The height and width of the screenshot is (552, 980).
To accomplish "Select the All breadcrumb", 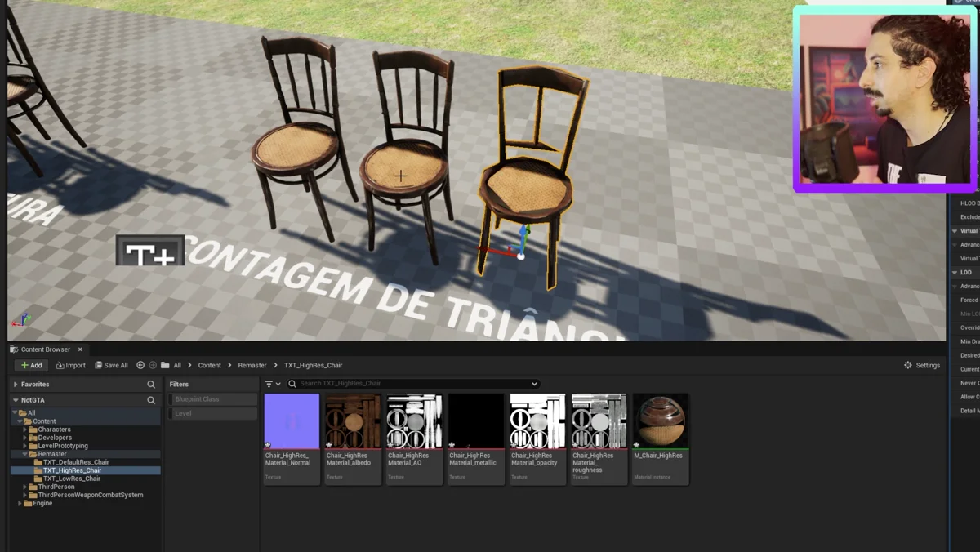I will [177, 365].
